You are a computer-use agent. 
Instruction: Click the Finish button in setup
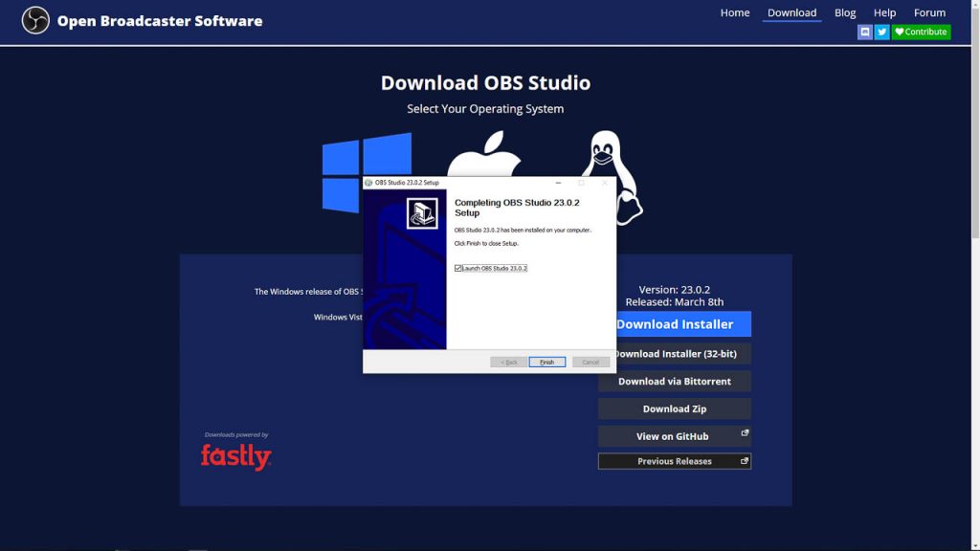tap(546, 363)
